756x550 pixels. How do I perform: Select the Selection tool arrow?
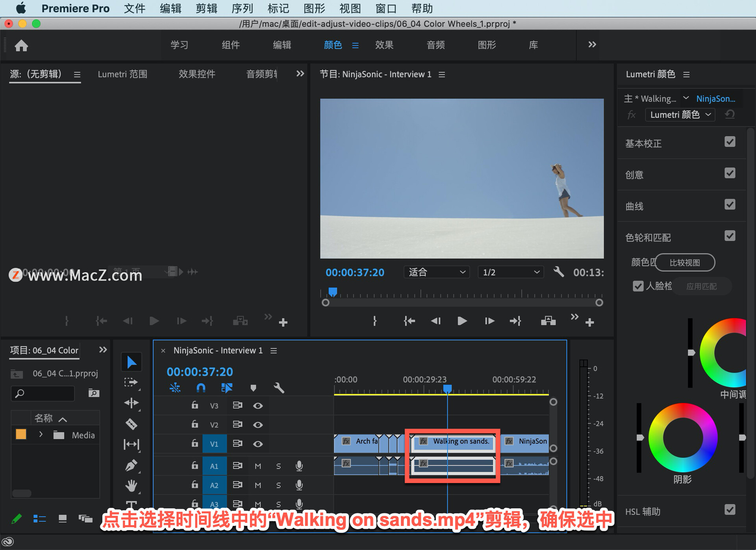(x=132, y=362)
